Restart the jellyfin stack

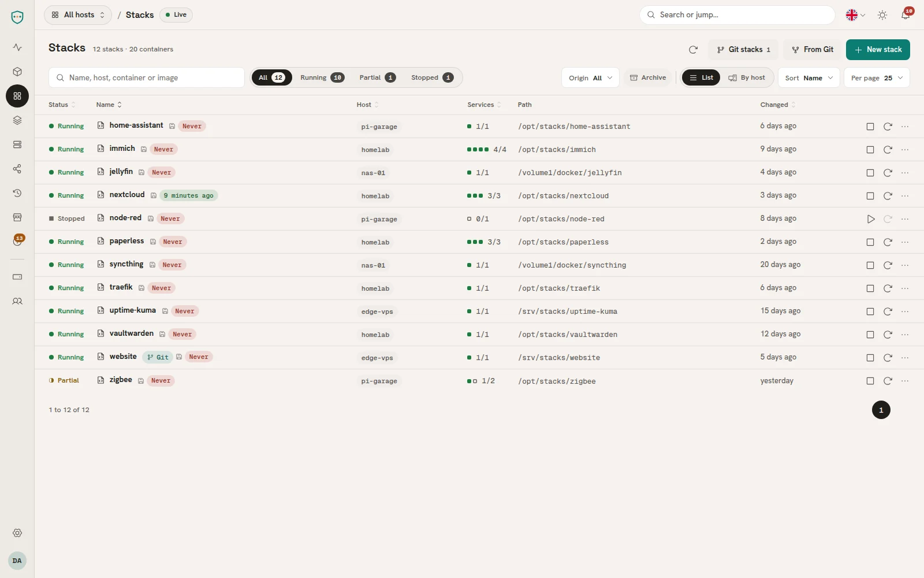point(888,173)
